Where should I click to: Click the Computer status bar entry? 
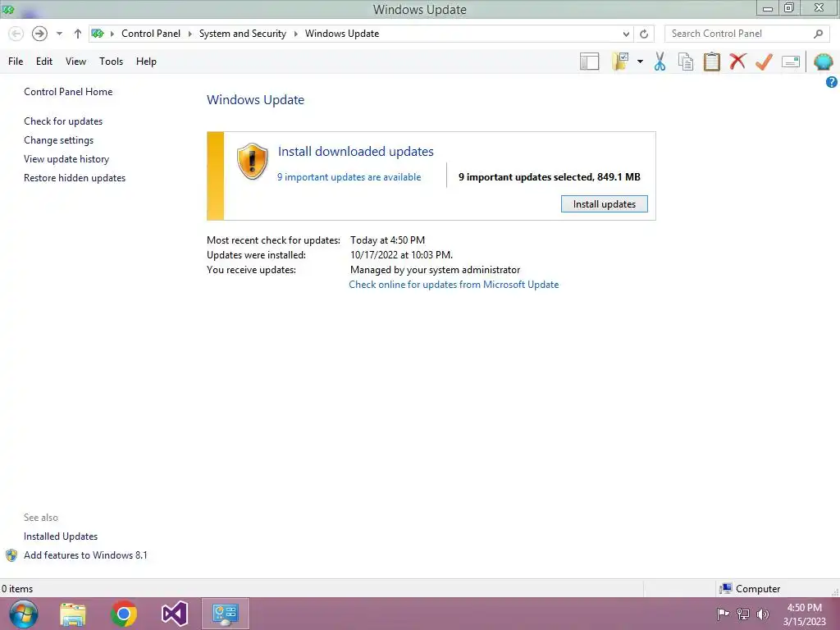[x=750, y=589]
